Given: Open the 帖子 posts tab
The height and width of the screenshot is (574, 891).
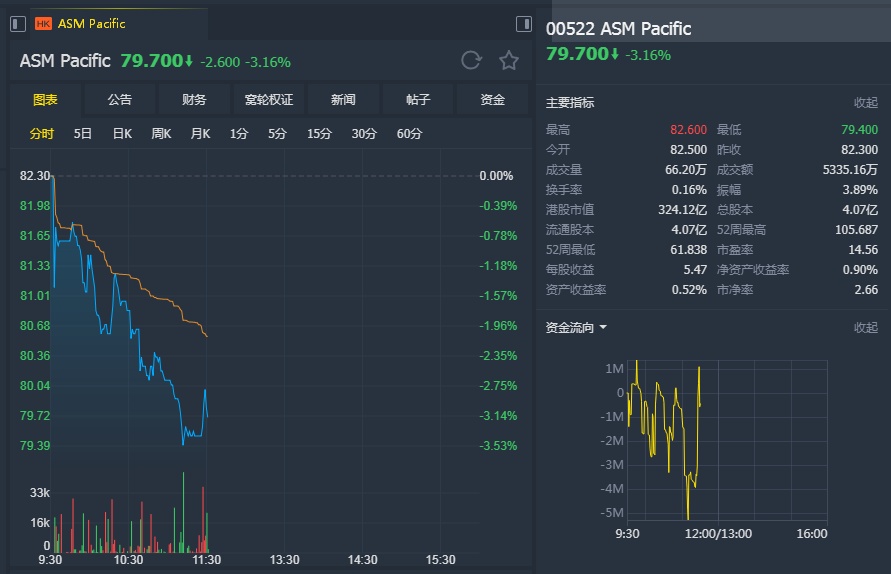Looking at the screenshot, I should point(418,100).
